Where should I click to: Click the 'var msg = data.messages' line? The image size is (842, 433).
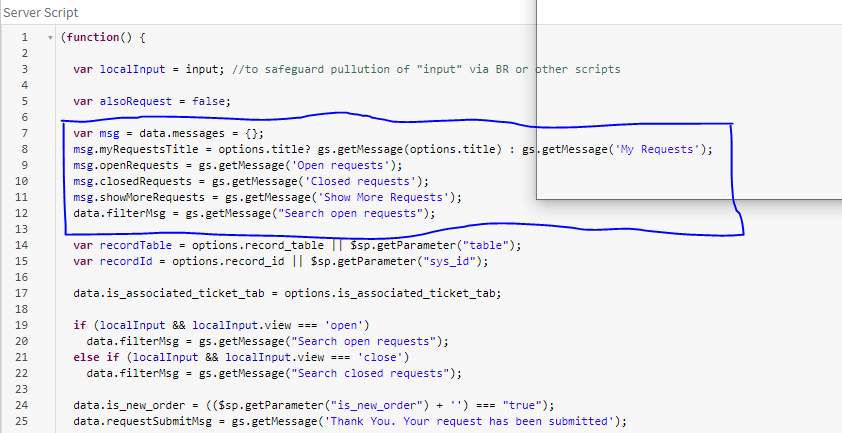169,133
